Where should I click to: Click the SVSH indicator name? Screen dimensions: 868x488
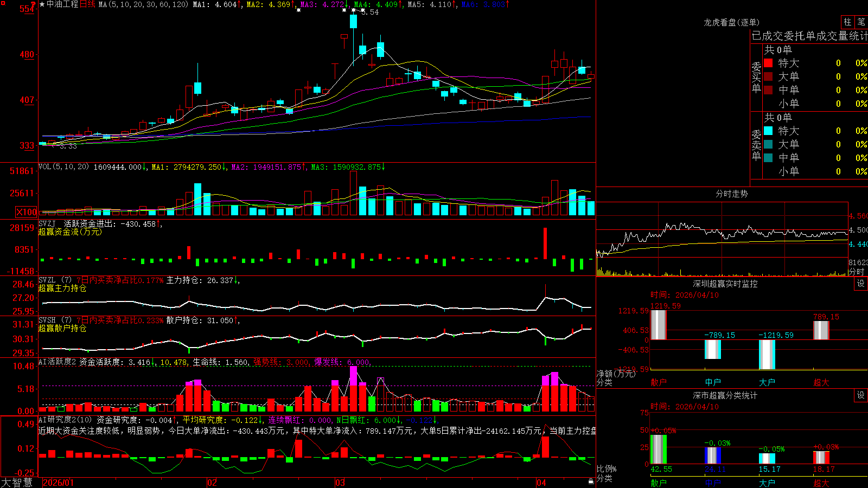[47, 320]
